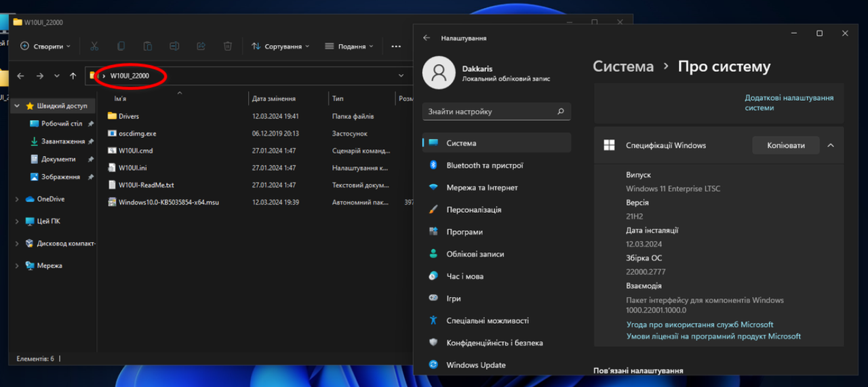
Task: Open Додаткові налаштування системи link
Action: coord(789,102)
